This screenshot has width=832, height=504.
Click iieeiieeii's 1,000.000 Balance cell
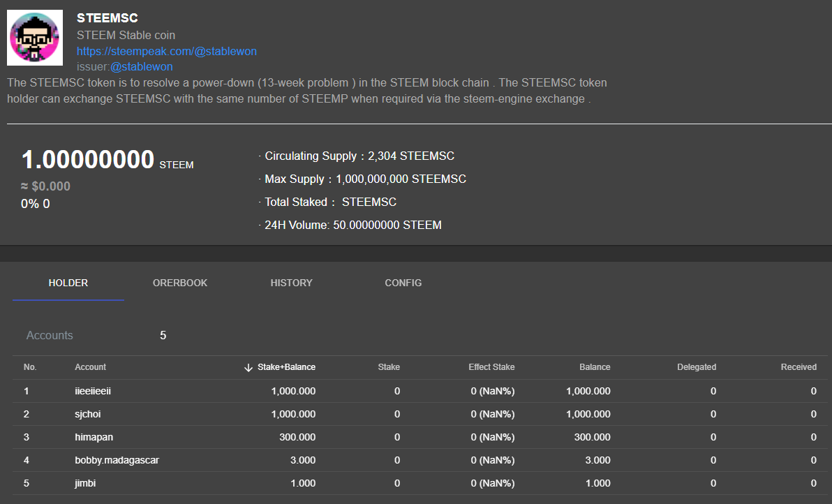pos(588,391)
